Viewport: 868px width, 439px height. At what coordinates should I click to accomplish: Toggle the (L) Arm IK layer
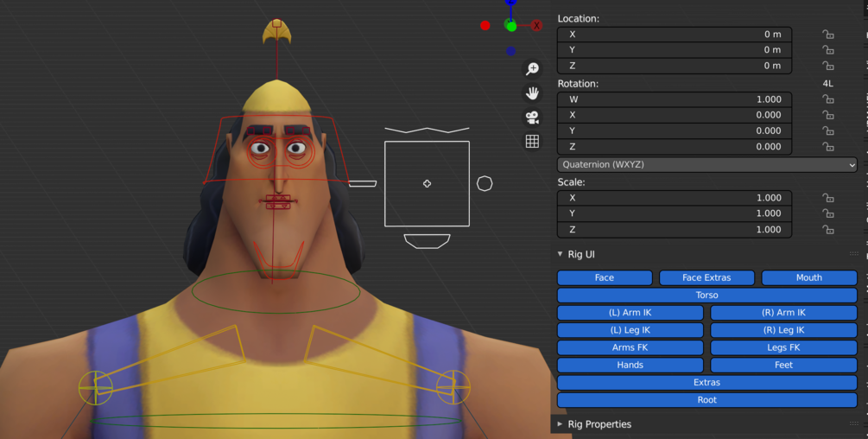coord(630,312)
